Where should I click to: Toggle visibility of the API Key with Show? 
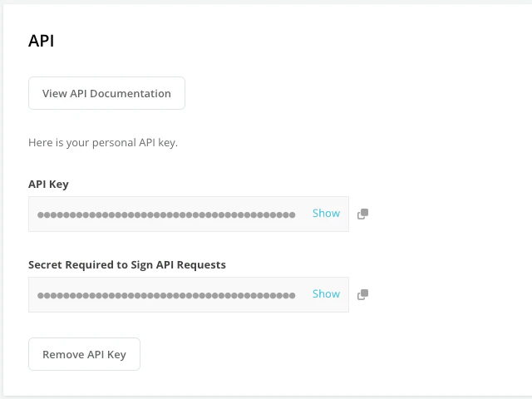point(326,214)
